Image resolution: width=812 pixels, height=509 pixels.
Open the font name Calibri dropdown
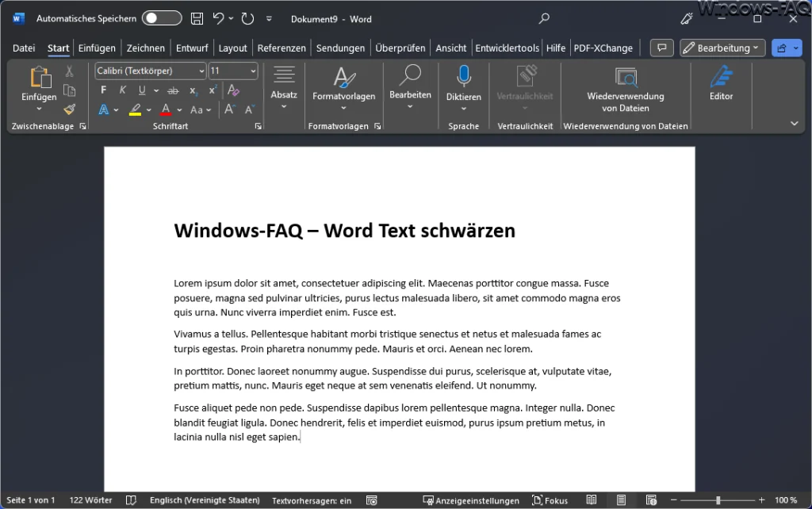(x=201, y=71)
